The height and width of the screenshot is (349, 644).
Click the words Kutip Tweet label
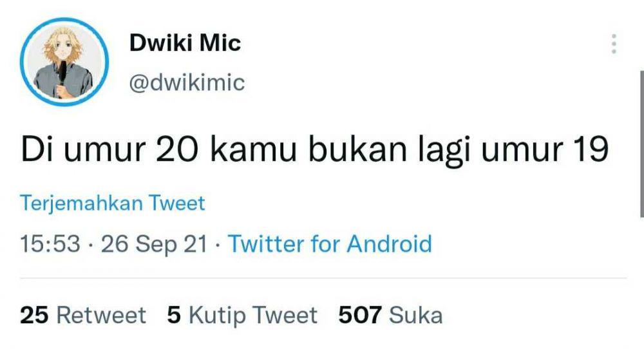click(252, 316)
